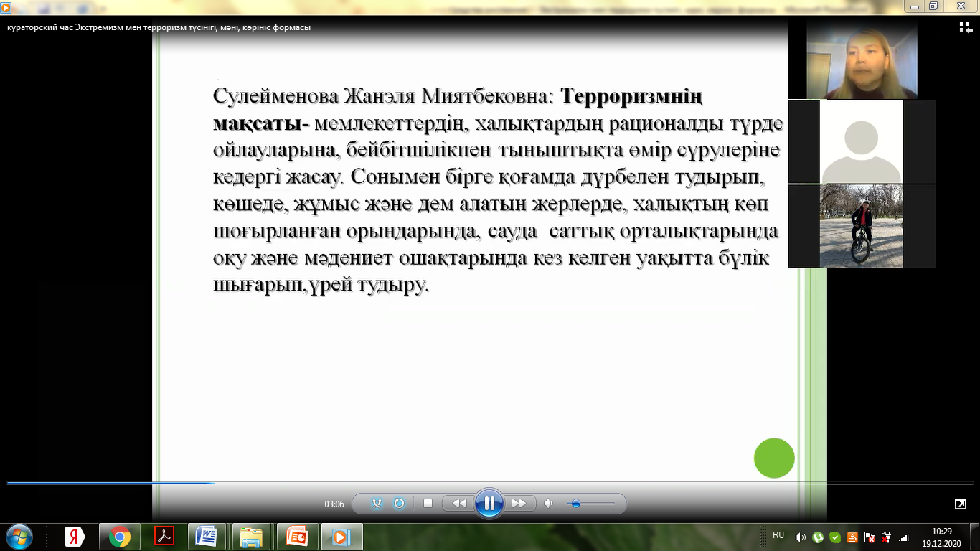Open green checkmark tray icon
Screen dimensions: 980x551
pyautogui.click(x=835, y=537)
